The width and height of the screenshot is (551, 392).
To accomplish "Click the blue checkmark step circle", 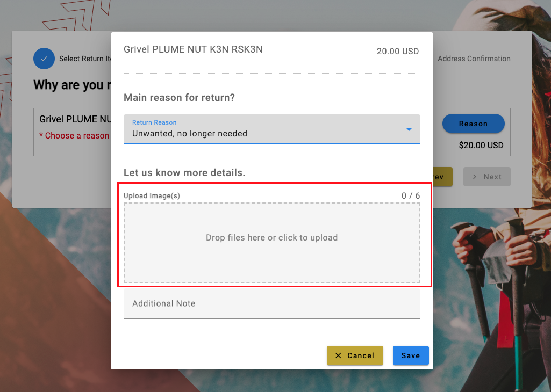I will point(44,58).
